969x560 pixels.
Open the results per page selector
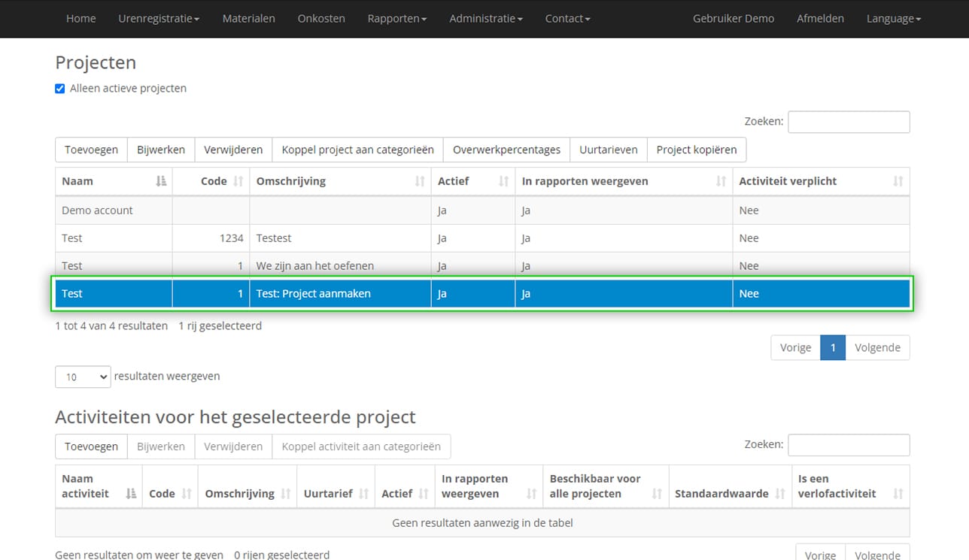[x=82, y=377]
